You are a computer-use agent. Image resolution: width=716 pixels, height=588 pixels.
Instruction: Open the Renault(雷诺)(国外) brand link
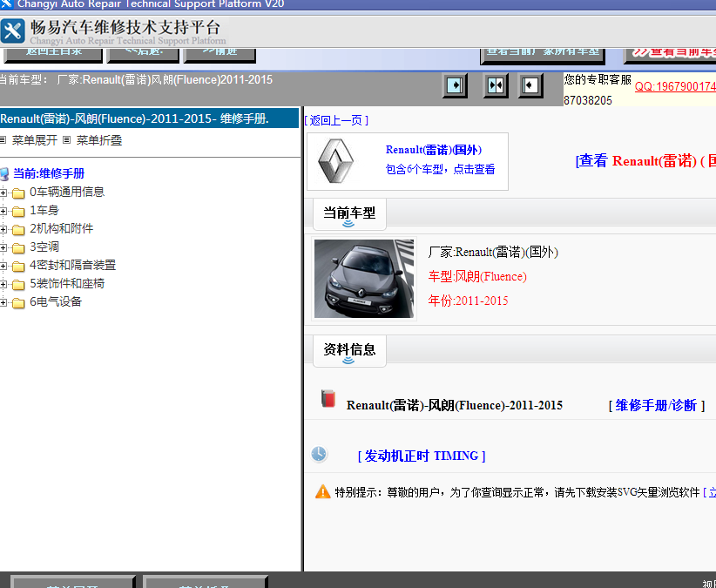433,150
